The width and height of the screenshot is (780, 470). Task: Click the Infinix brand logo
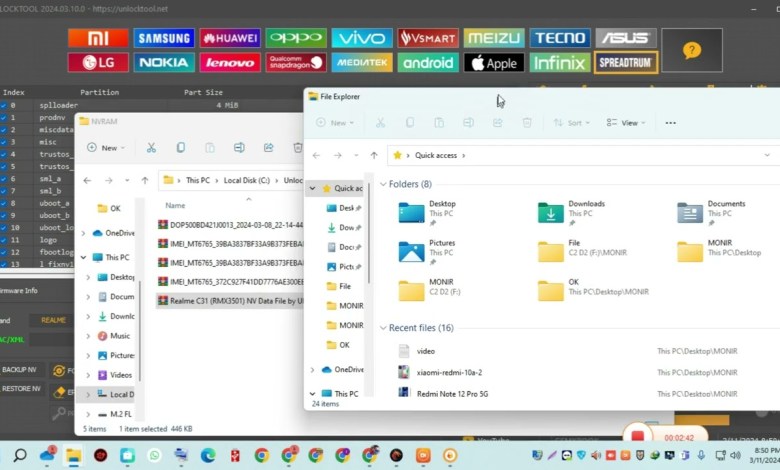click(560, 63)
